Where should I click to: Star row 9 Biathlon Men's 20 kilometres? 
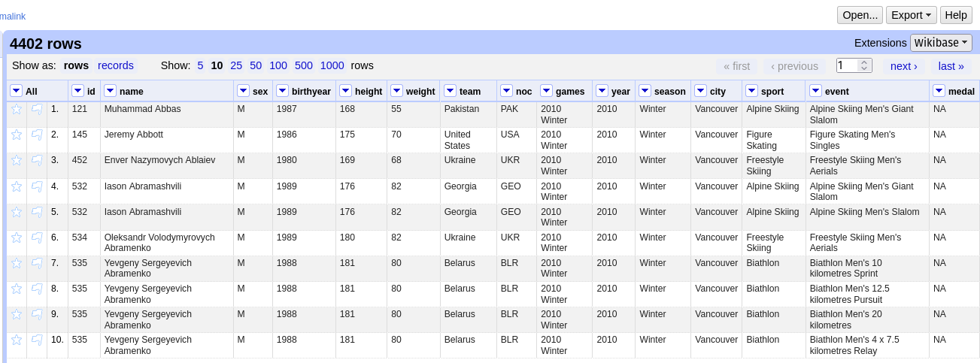pos(17,315)
